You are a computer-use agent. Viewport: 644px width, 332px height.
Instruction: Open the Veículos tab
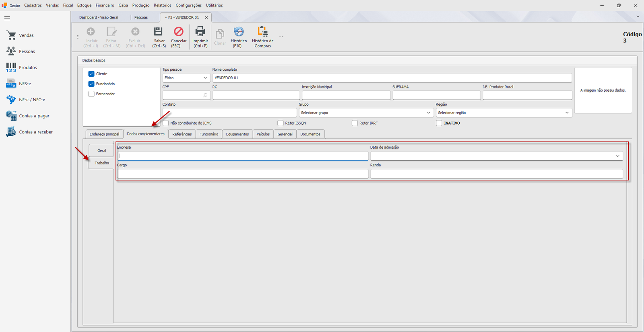tap(263, 134)
